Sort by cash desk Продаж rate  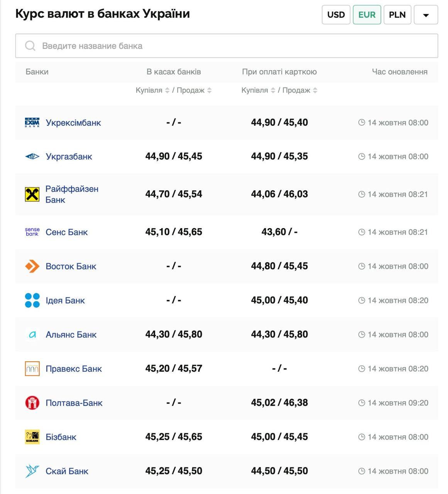tap(209, 90)
